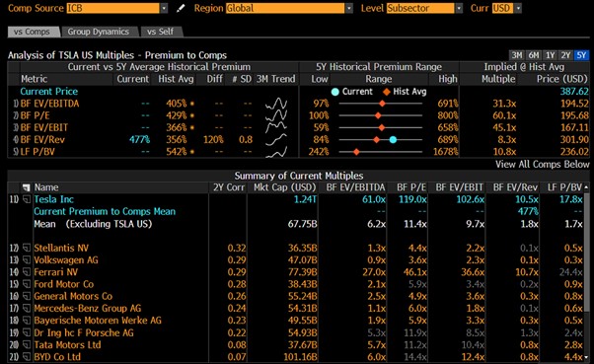This screenshot has width=594, height=364.
Task: Open the Stellantis NV security
Action: coord(61,249)
